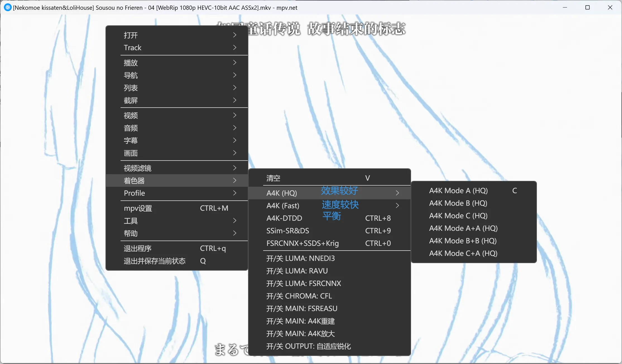Image resolution: width=622 pixels, height=364 pixels.
Task: Toggle the CHROMA: CFL shader
Action: click(x=299, y=296)
